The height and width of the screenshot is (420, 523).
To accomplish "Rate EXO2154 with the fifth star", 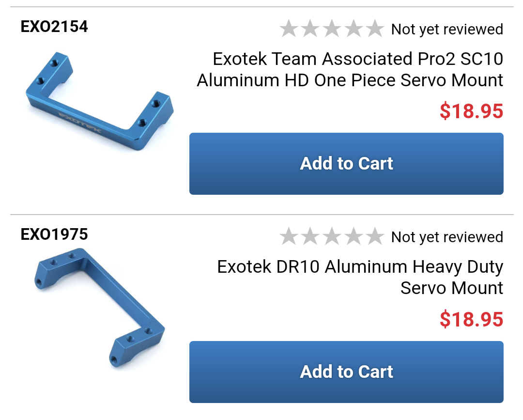I will coord(375,29).
